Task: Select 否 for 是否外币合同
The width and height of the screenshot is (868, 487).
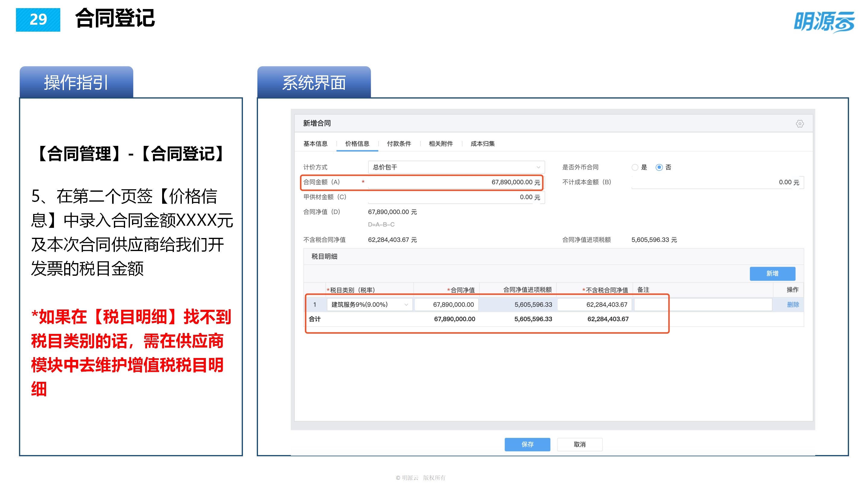Action: 660,167
